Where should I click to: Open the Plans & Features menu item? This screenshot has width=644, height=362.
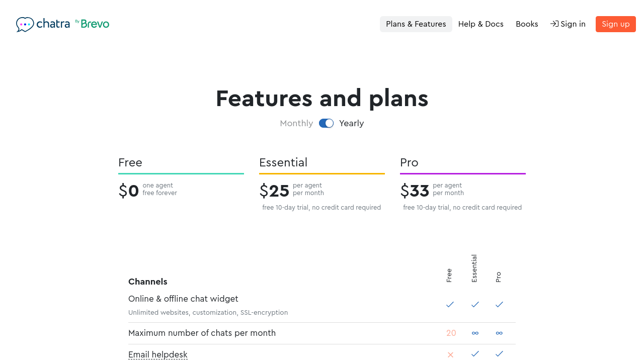pyautogui.click(x=416, y=24)
